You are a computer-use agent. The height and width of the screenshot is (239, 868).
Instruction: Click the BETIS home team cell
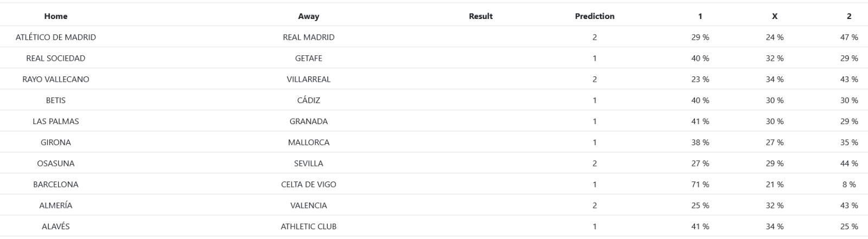[x=56, y=100]
